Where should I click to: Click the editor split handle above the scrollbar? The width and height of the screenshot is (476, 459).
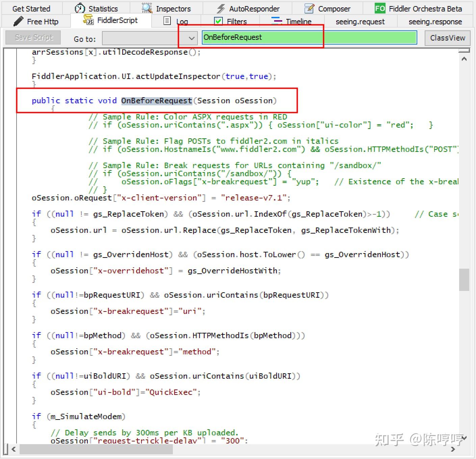pyautogui.click(x=464, y=51)
